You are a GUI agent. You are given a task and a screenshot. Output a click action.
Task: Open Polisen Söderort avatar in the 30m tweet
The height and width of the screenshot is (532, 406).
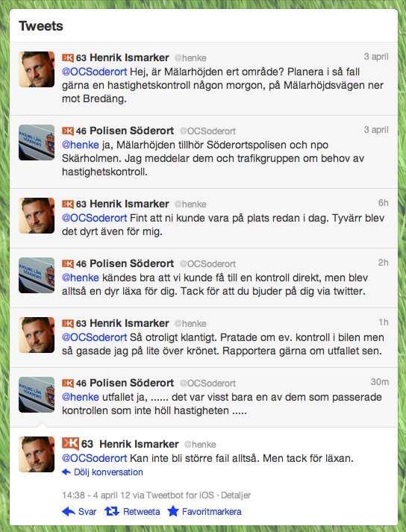(37, 395)
